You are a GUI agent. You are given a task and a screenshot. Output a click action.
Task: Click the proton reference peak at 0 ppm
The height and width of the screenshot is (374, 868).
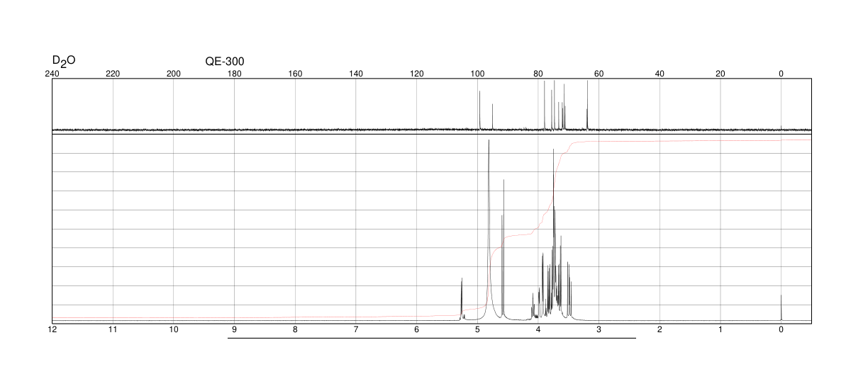pos(781,307)
